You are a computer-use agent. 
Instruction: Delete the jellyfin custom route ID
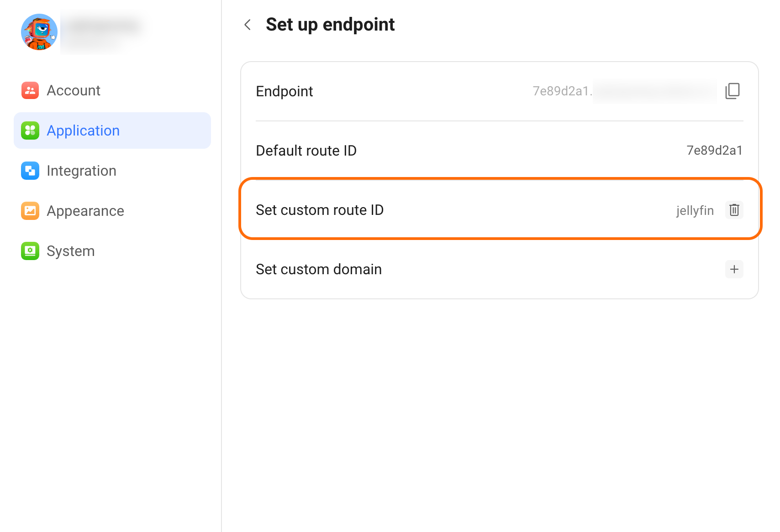[734, 210]
